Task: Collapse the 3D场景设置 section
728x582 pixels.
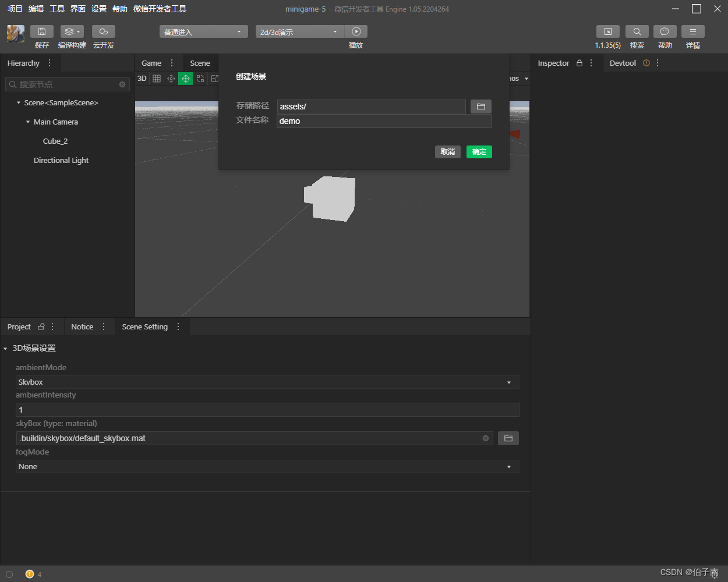Action: tap(5, 349)
